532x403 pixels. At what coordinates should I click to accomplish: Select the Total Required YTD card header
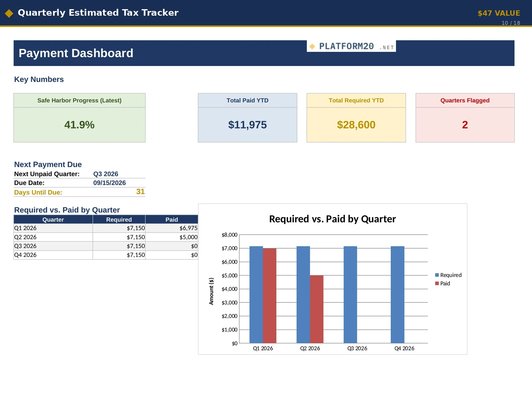[356, 100]
